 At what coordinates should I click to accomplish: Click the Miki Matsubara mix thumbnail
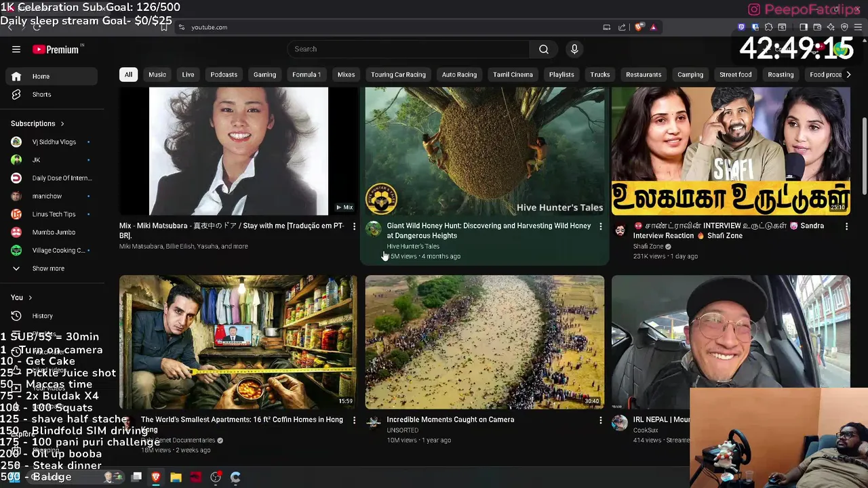click(238, 151)
